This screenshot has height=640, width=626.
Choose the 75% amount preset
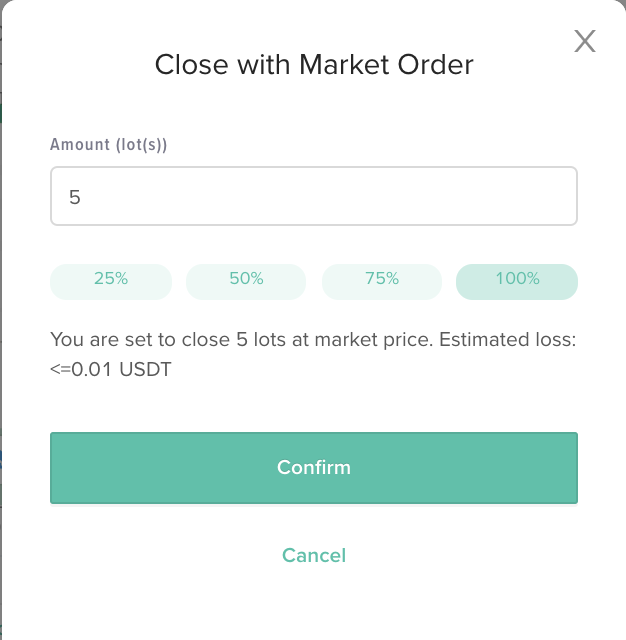tap(382, 282)
